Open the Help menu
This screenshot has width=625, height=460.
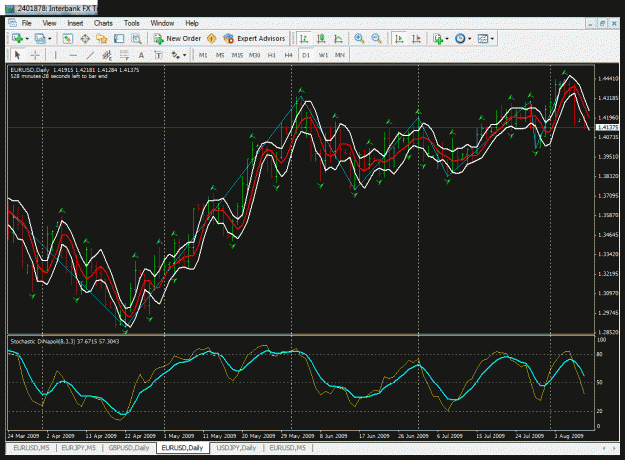pyautogui.click(x=192, y=23)
